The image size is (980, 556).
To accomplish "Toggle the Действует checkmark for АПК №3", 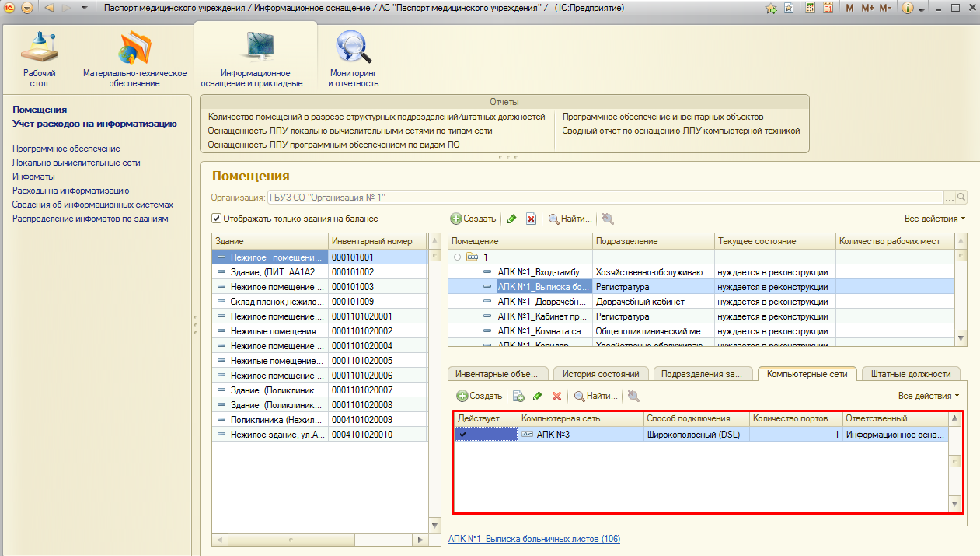I will [463, 435].
